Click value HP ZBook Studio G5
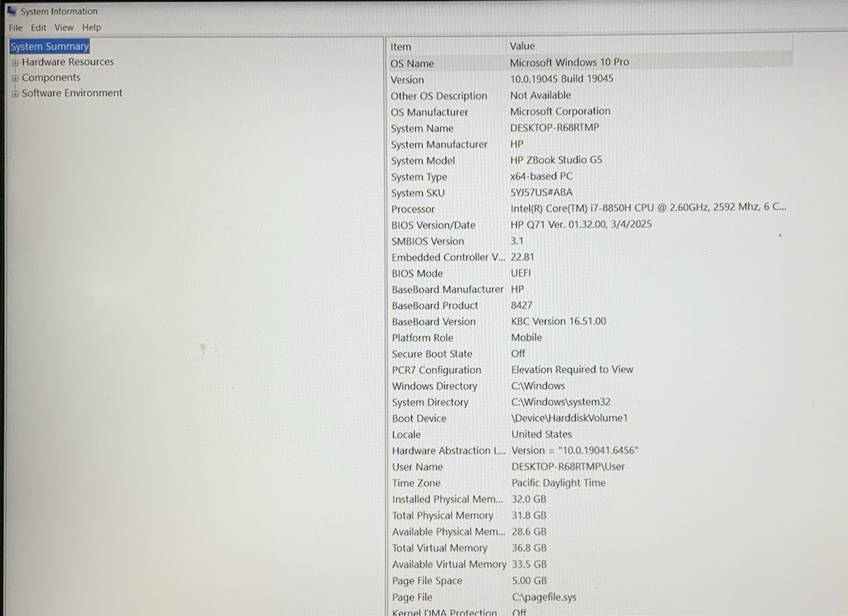 [556, 160]
